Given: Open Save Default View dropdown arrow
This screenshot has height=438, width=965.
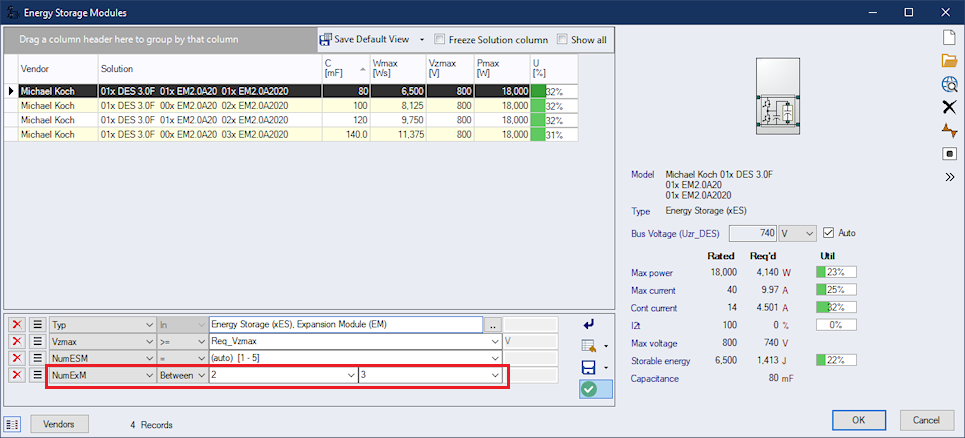Looking at the screenshot, I should (422, 40).
